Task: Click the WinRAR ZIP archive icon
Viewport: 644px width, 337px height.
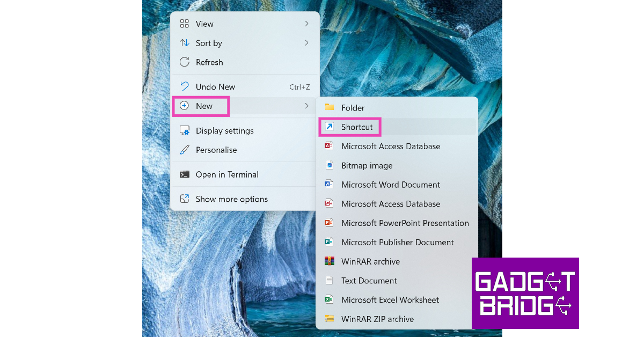Action: [330, 319]
